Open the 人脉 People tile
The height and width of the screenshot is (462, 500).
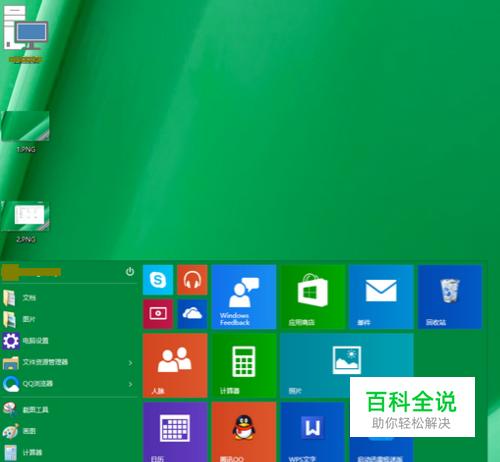click(x=175, y=366)
